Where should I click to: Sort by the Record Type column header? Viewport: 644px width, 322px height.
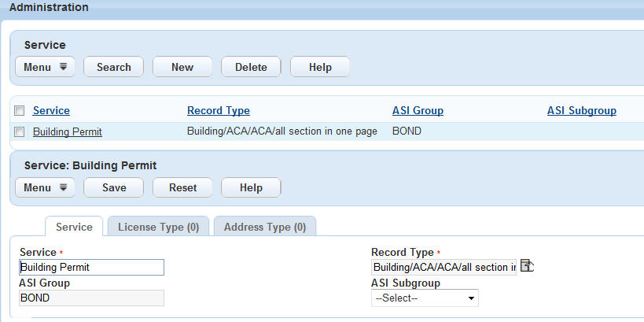pyautogui.click(x=219, y=111)
